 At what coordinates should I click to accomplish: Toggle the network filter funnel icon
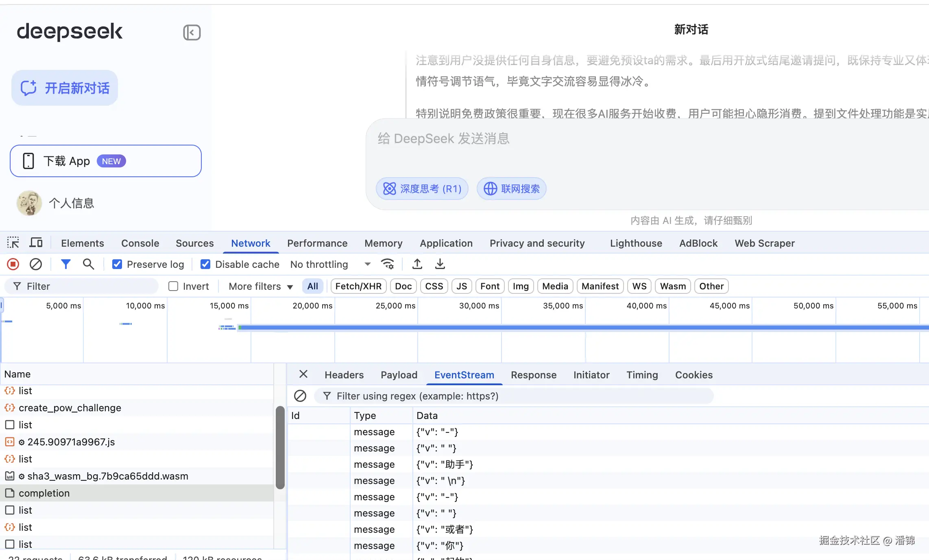coord(65,265)
